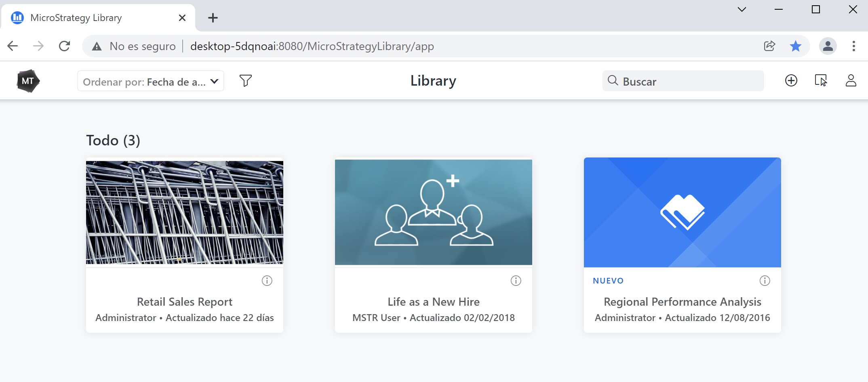Open the Chrome three-dot menu

click(x=854, y=46)
